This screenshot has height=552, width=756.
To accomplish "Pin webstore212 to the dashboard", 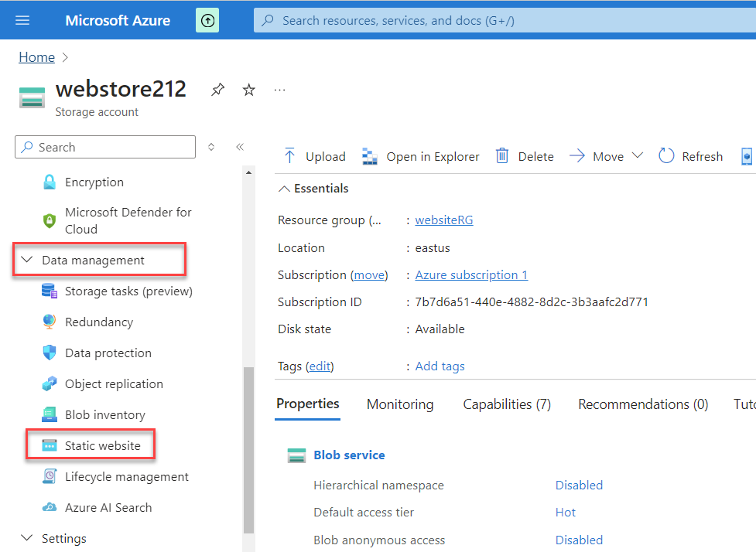I will (218, 90).
